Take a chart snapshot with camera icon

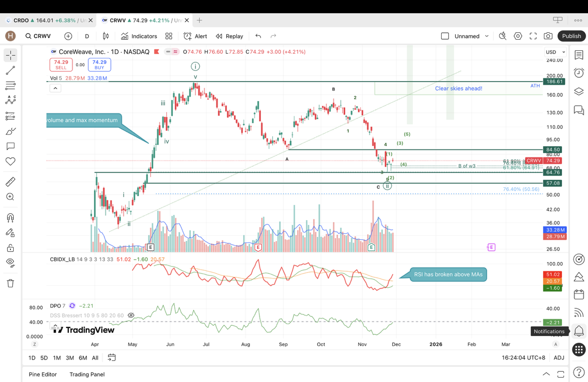(x=548, y=36)
